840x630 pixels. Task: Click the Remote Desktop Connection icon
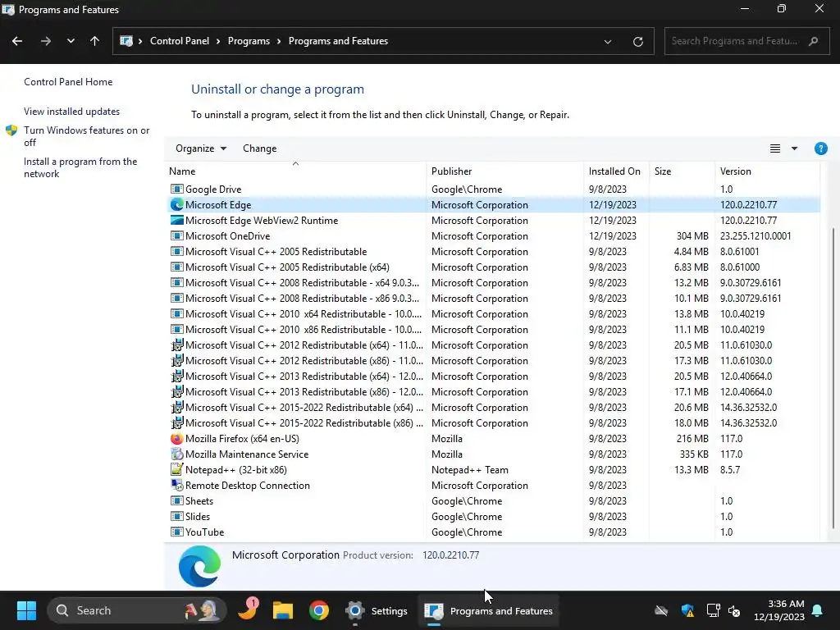(177, 485)
